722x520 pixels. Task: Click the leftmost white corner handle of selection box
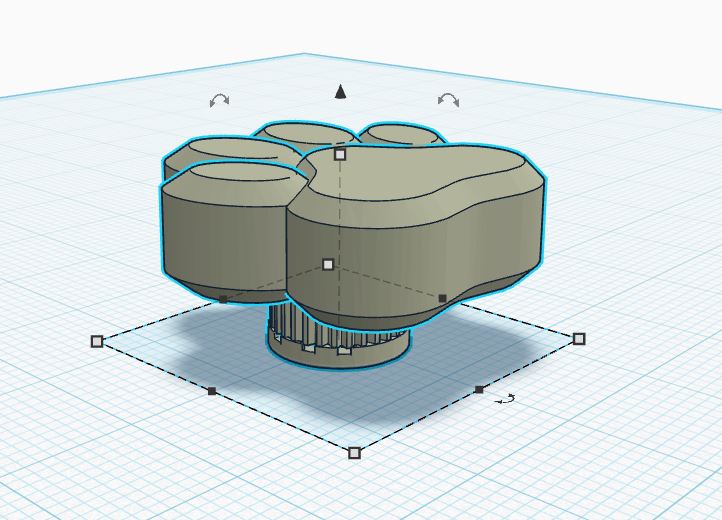click(x=97, y=341)
